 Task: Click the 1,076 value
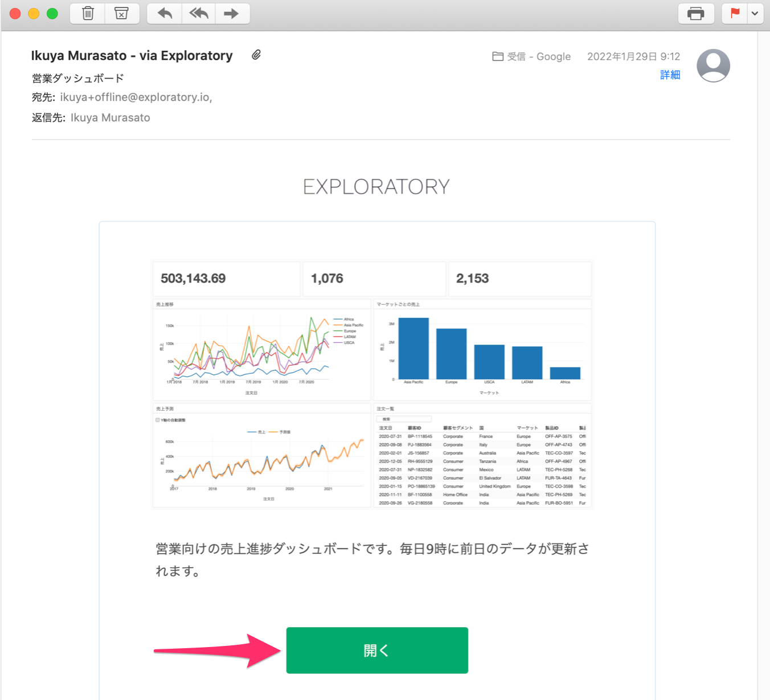[327, 279]
